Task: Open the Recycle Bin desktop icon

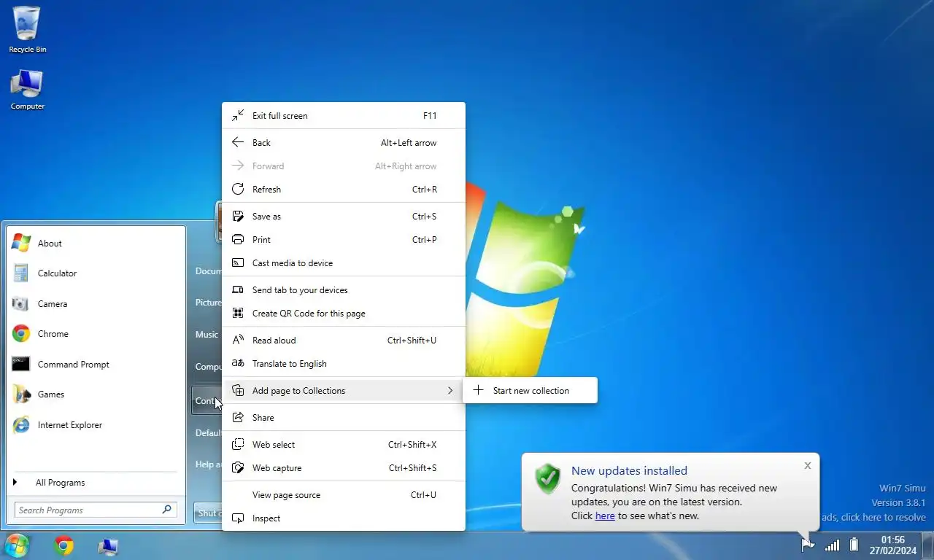Action: tap(27, 29)
